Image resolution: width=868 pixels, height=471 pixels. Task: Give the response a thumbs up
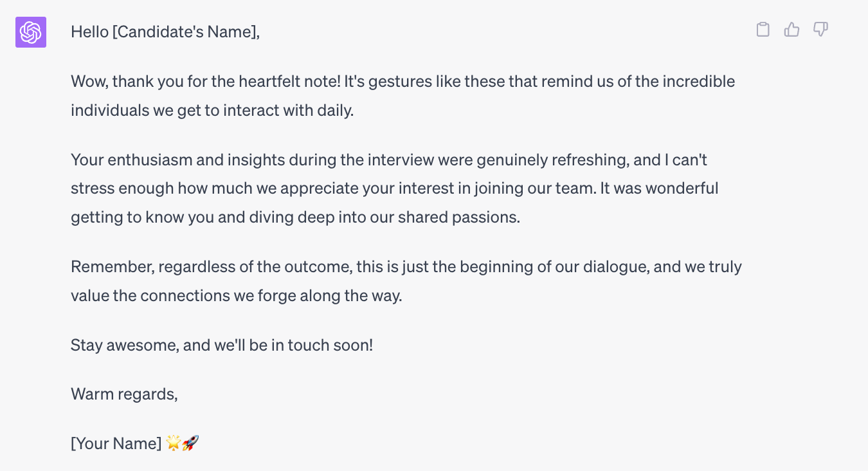791,30
